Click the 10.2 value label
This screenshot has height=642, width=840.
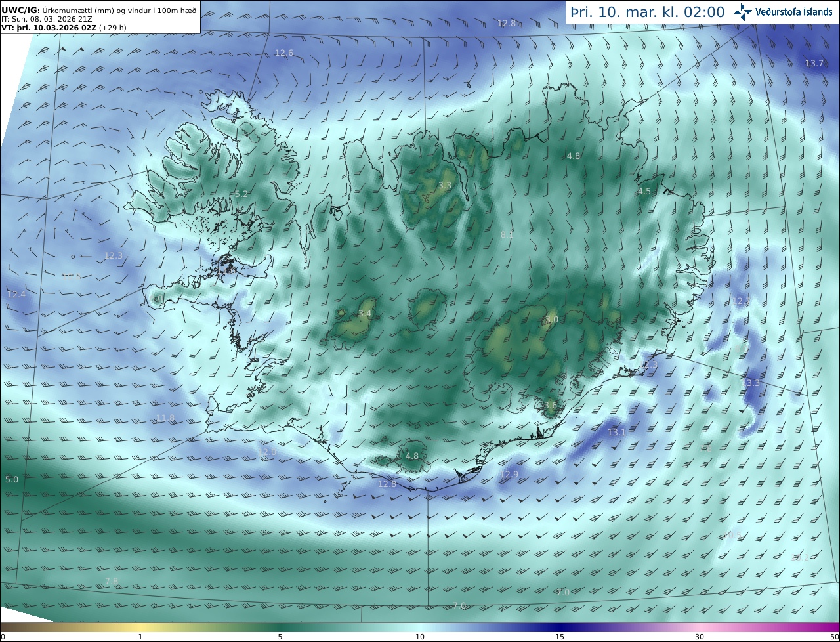801,557
